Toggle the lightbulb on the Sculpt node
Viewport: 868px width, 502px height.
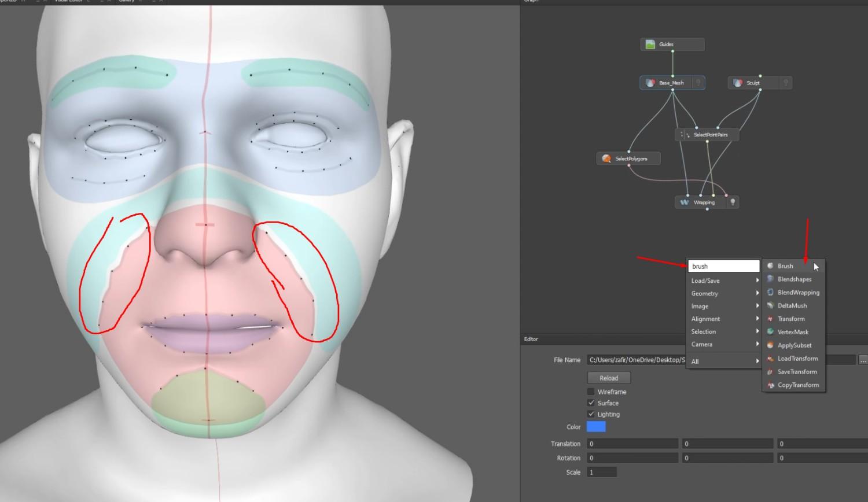point(785,83)
